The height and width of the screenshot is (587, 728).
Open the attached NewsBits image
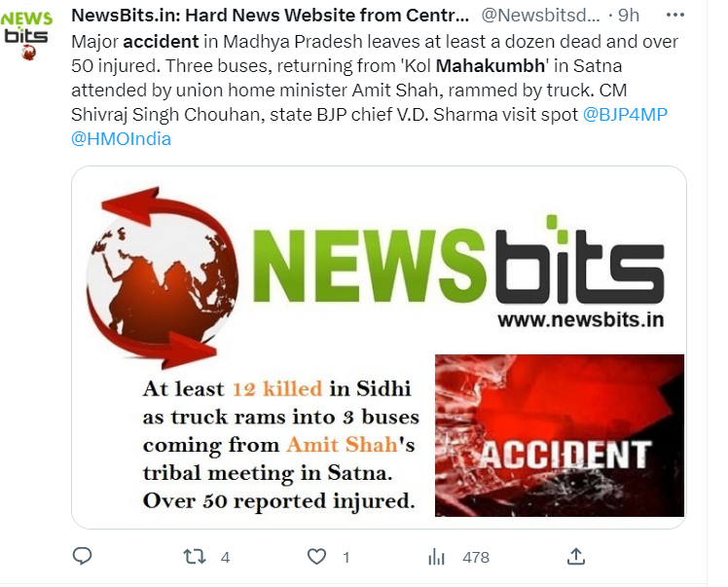coord(379,348)
